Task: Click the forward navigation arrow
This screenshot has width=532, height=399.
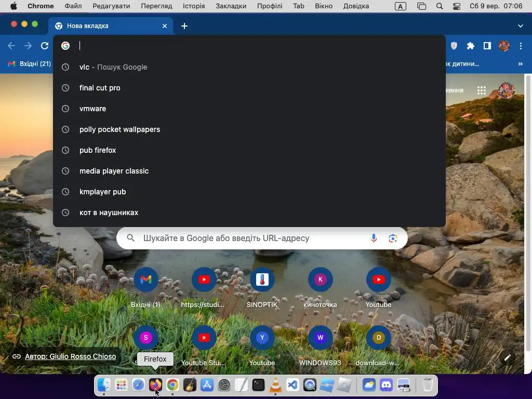Action: point(28,46)
